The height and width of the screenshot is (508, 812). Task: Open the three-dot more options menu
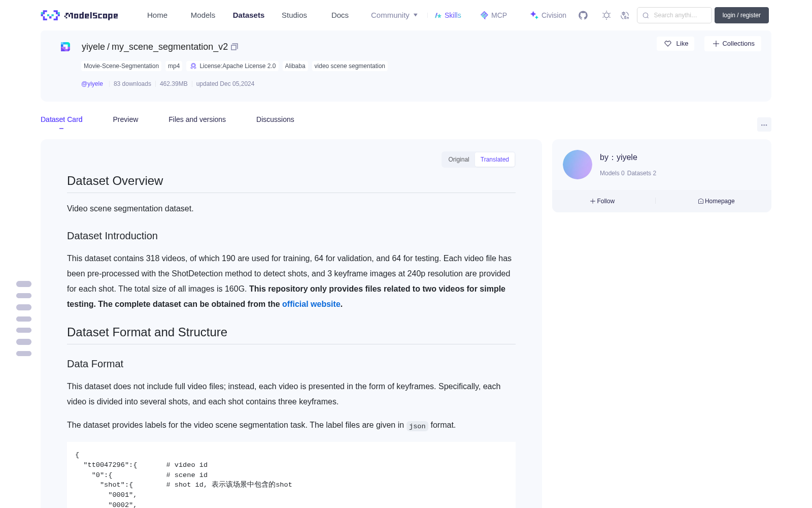(764, 124)
